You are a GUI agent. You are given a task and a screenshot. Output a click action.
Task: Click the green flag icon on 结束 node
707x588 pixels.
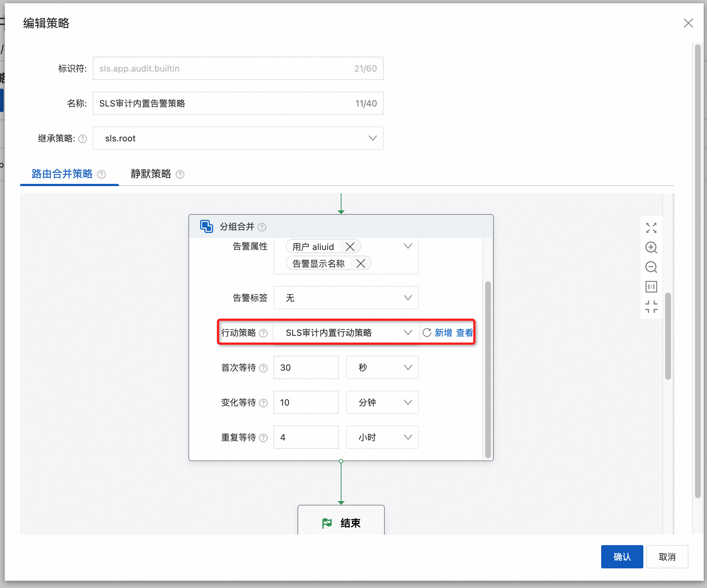327,523
